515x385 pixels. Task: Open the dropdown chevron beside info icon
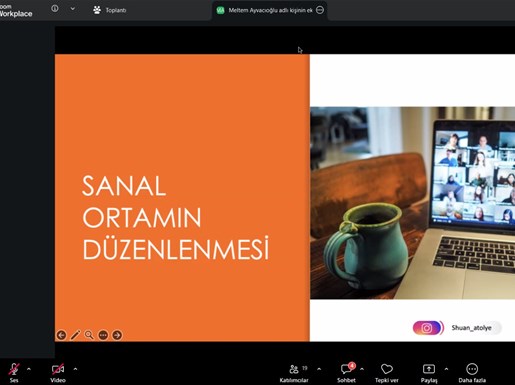(73, 9)
